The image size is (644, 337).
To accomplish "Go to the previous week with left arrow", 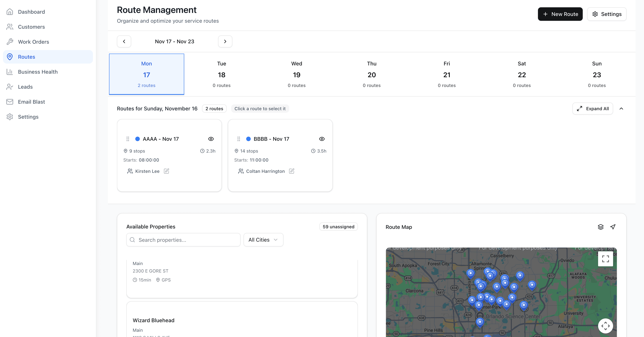I will 124,41.
